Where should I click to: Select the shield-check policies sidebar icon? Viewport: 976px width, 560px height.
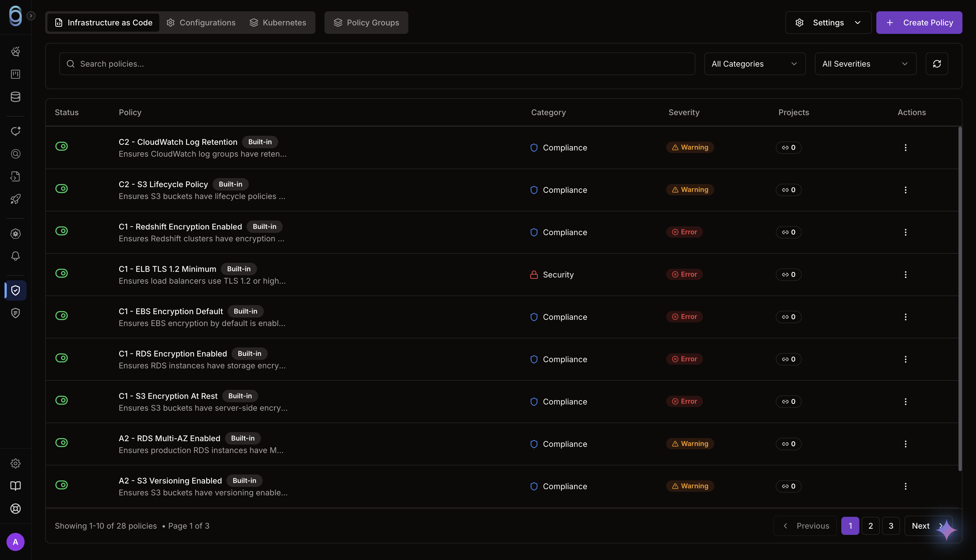click(15, 290)
